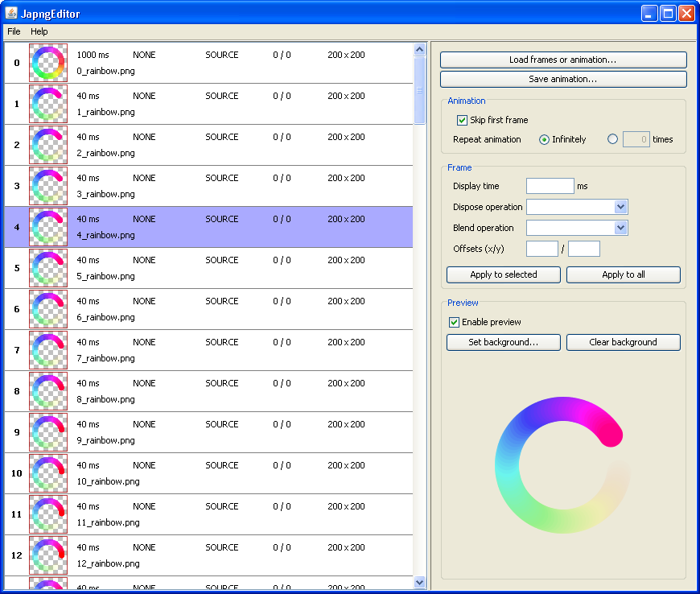Click the Clear background button
This screenshot has height=594, width=700.
coord(624,342)
